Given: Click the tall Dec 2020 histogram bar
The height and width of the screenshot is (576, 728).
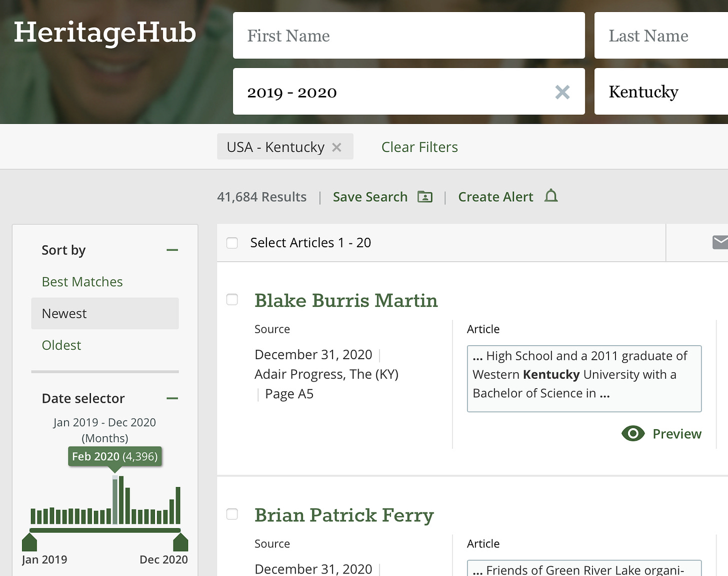Looking at the screenshot, I should 178,505.
